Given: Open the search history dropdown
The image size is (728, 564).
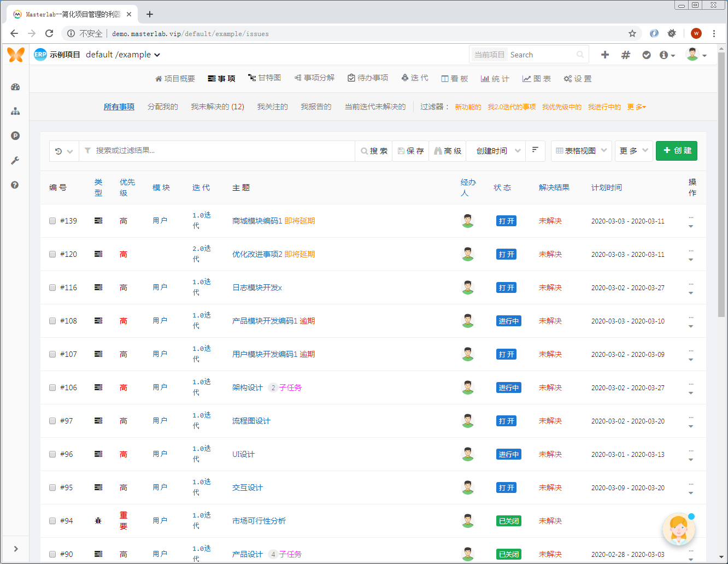Looking at the screenshot, I should tap(64, 151).
